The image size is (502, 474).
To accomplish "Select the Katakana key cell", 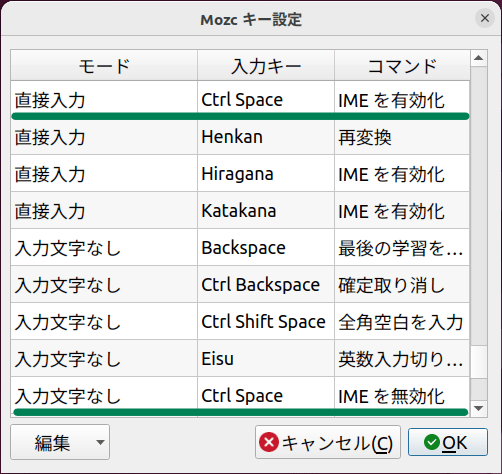I will click(266, 210).
